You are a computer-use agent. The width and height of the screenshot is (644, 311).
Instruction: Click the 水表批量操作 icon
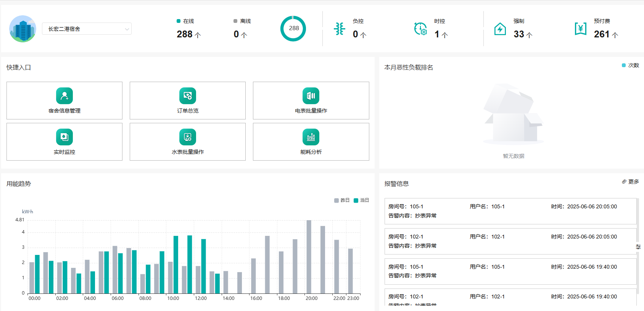188,137
